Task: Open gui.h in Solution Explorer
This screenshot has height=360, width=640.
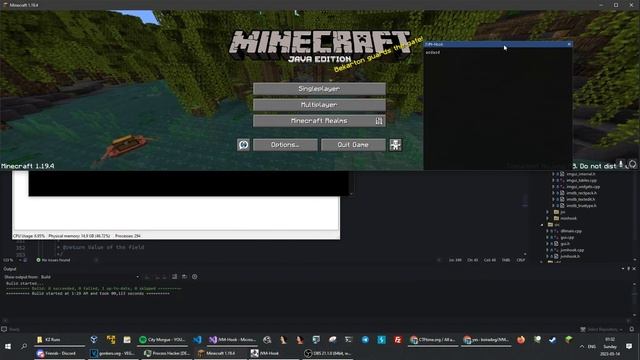Action: point(565,244)
